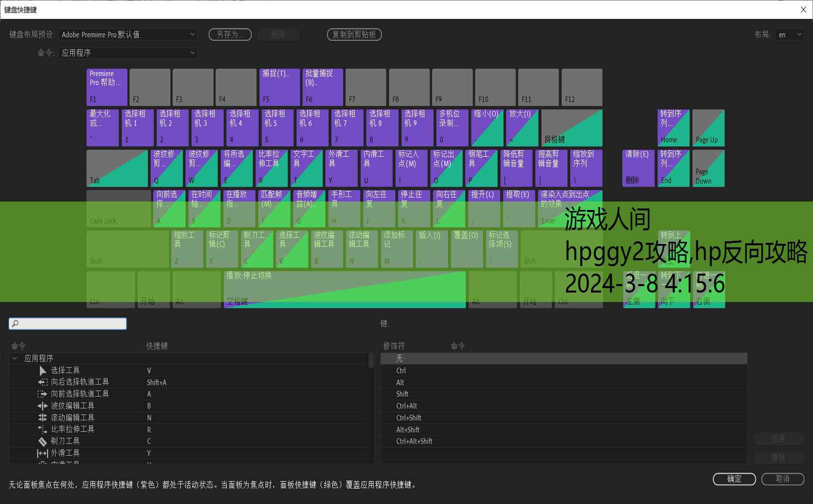Click the Q key labeled 波纹修剪
This screenshot has height=504, width=813.
[167, 168]
